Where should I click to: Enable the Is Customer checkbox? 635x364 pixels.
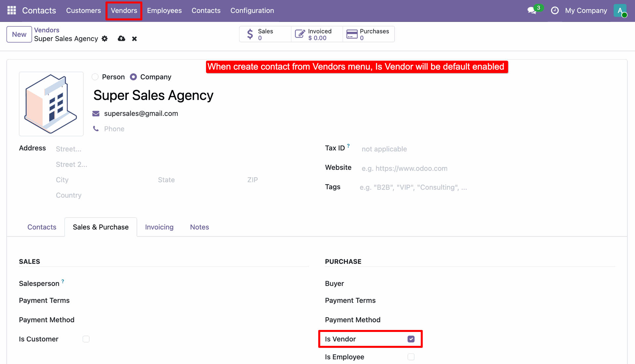[86, 339]
